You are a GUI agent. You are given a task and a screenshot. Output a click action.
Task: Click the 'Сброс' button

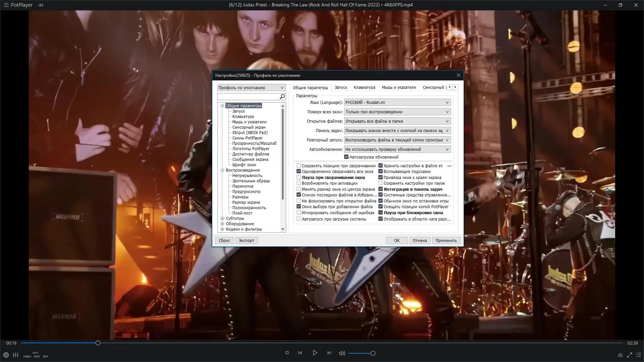[x=224, y=240]
